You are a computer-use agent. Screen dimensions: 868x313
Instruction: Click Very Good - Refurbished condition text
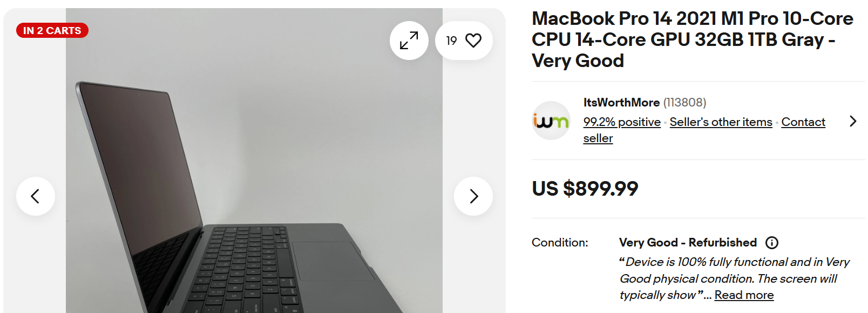(x=688, y=243)
